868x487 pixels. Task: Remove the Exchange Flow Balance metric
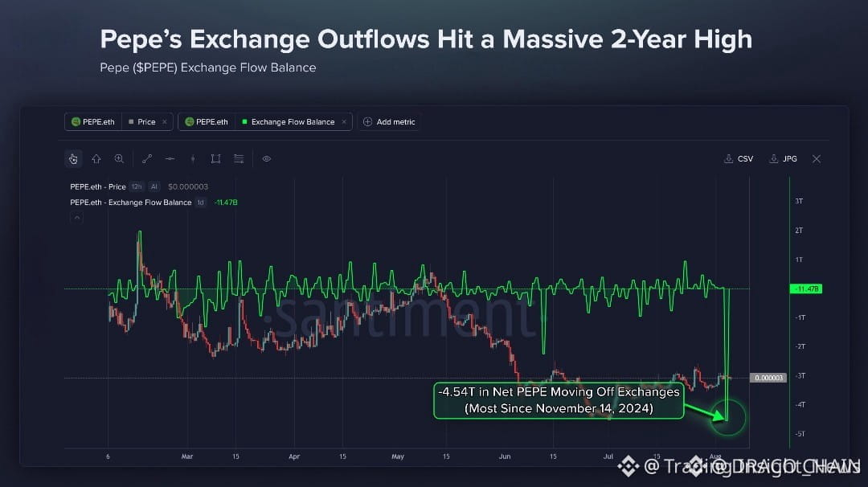click(x=344, y=122)
